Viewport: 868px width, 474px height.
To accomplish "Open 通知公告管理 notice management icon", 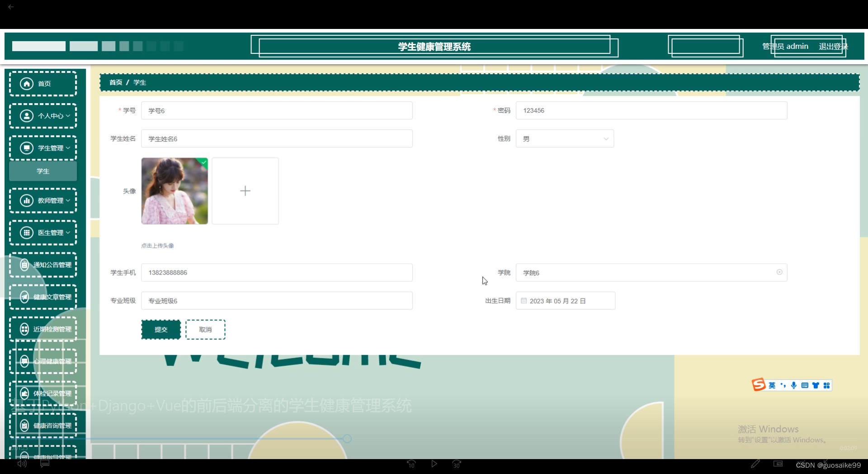I will click(24, 265).
